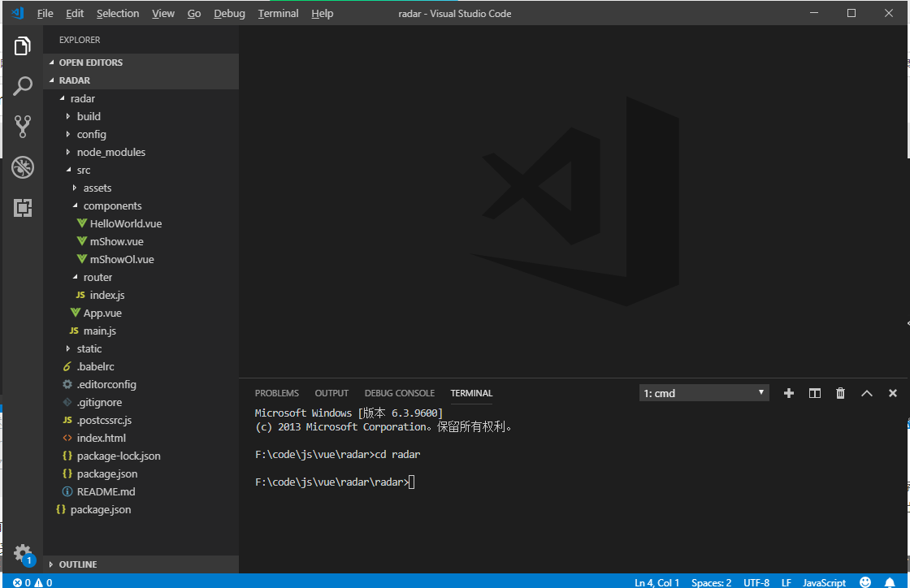Change encoding via UTF-8
This screenshot has height=588, width=910.
pos(756,582)
